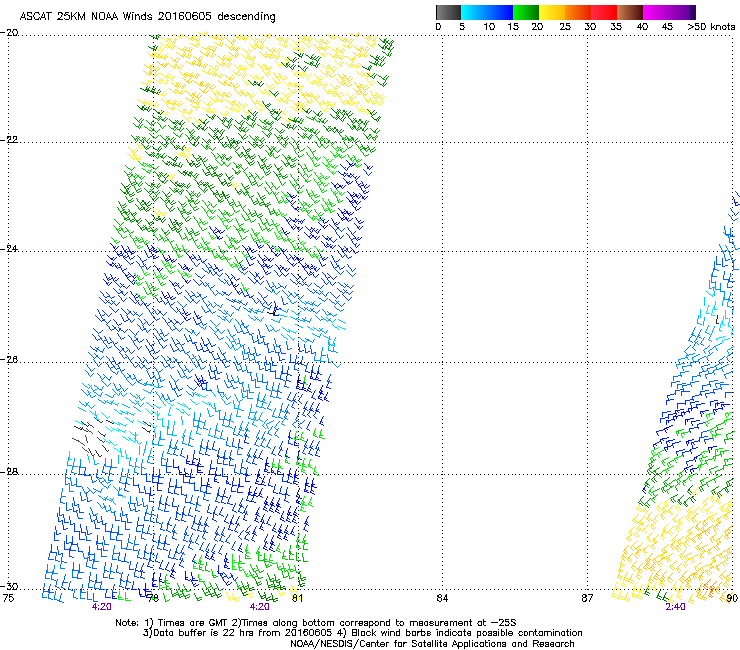The image size is (740, 650).
Task: Click the "4:20" time between longitudes 75 and 78
Action: point(101,607)
